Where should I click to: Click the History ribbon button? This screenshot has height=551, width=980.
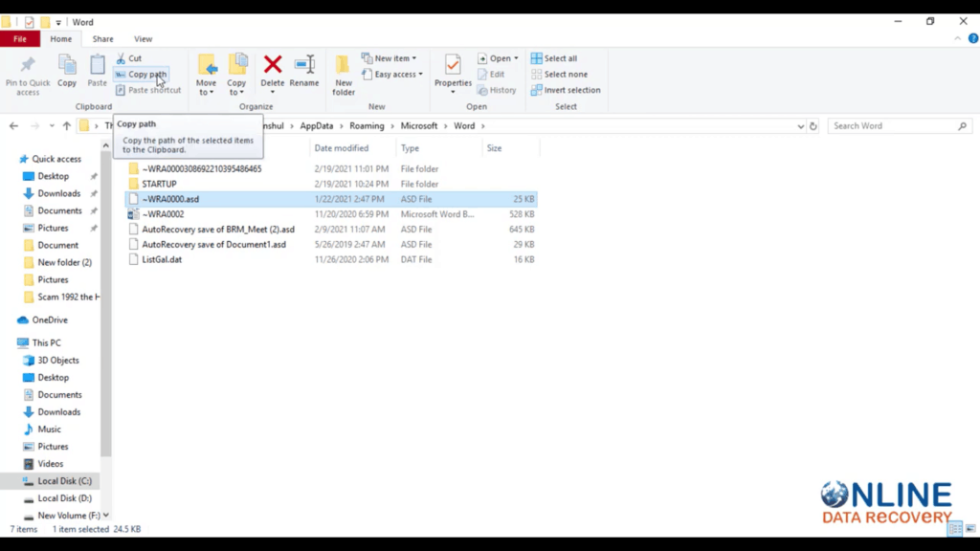click(x=497, y=90)
